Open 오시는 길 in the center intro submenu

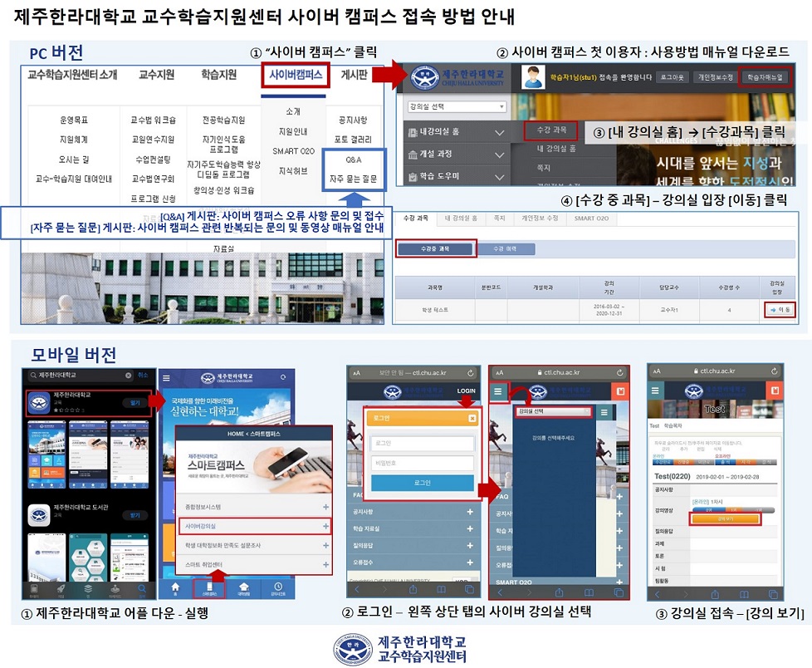pos(74,160)
